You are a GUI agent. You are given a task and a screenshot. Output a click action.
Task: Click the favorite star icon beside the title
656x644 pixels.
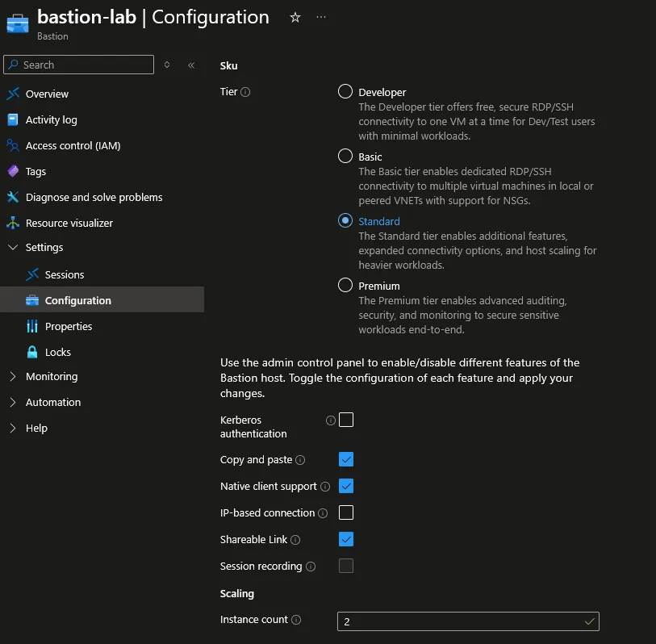point(295,17)
